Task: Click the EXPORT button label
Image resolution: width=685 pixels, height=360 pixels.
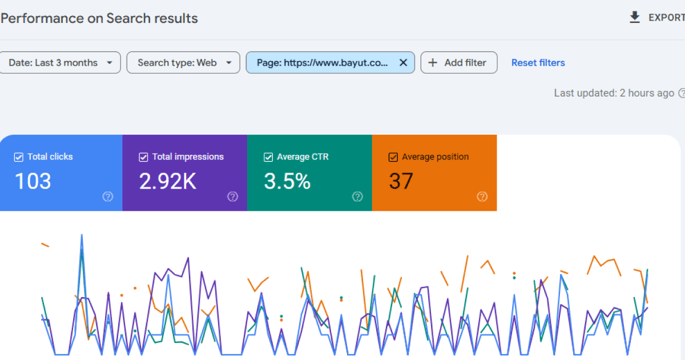Action: 666,18
